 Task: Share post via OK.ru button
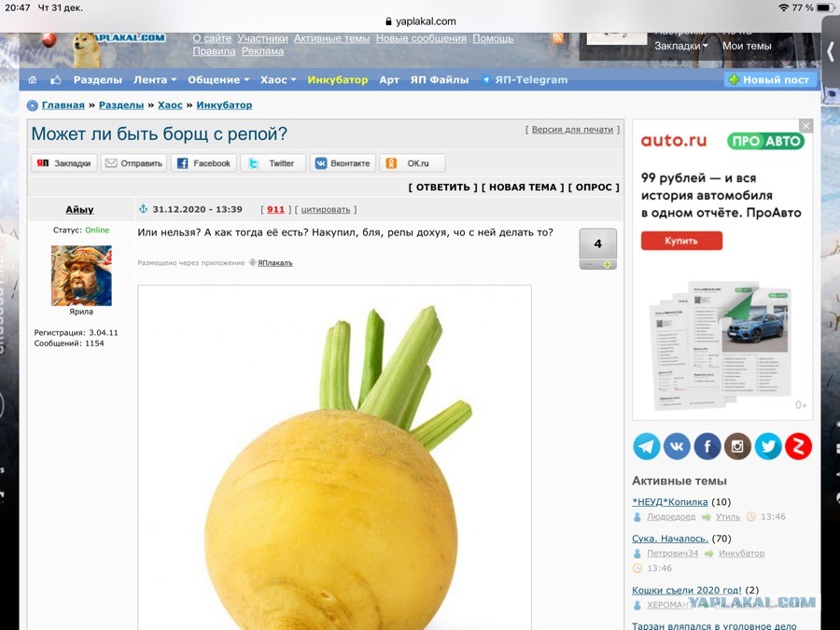[412, 163]
